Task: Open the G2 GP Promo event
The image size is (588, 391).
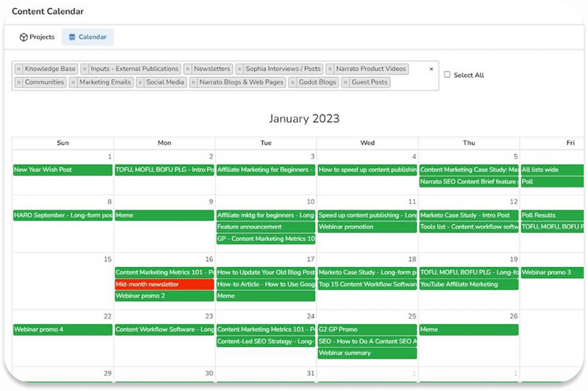Action: click(367, 330)
